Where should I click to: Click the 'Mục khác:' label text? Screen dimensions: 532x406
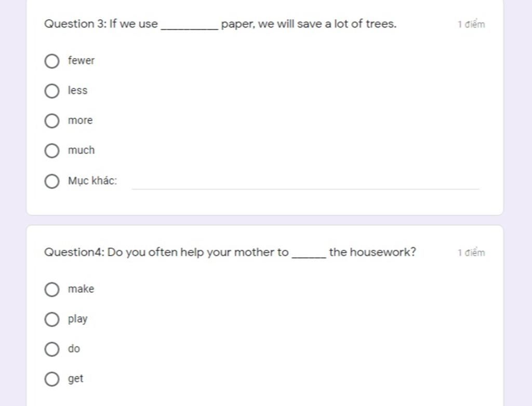pyautogui.click(x=92, y=181)
